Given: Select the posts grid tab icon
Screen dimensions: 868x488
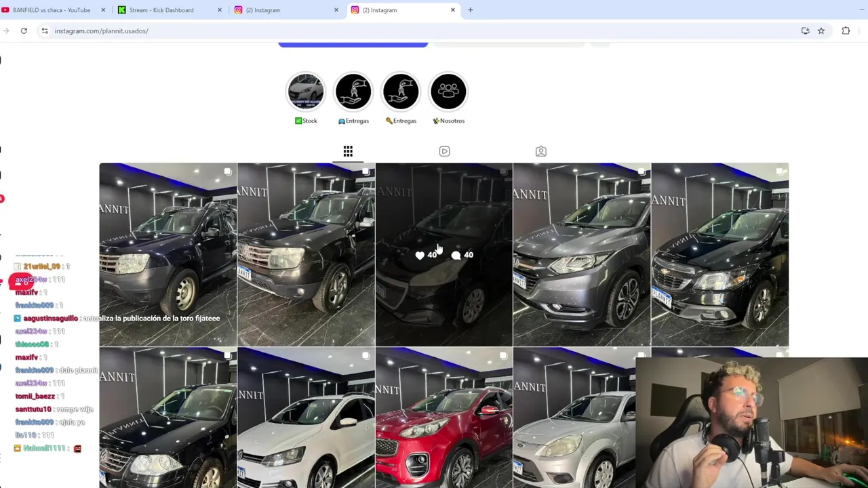Looking at the screenshot, I should [x=348, y=151].
